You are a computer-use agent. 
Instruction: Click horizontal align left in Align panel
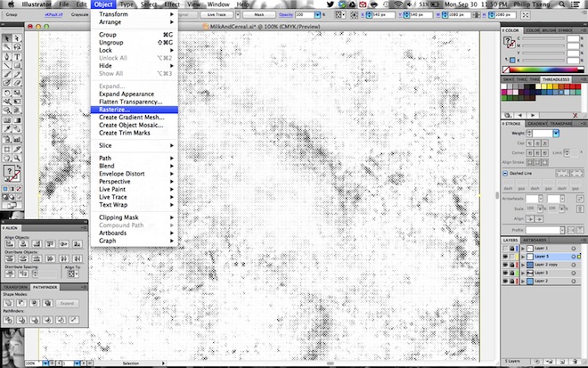[10, 244]
